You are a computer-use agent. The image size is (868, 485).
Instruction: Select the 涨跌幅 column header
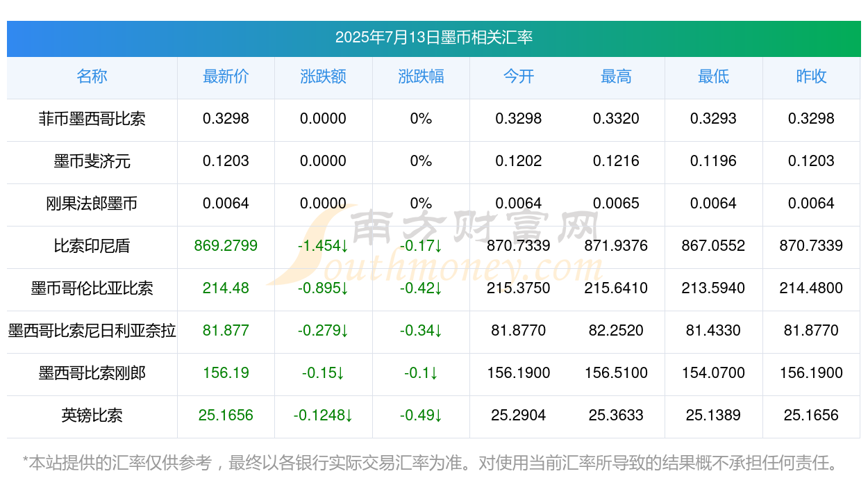click(421, 76)
